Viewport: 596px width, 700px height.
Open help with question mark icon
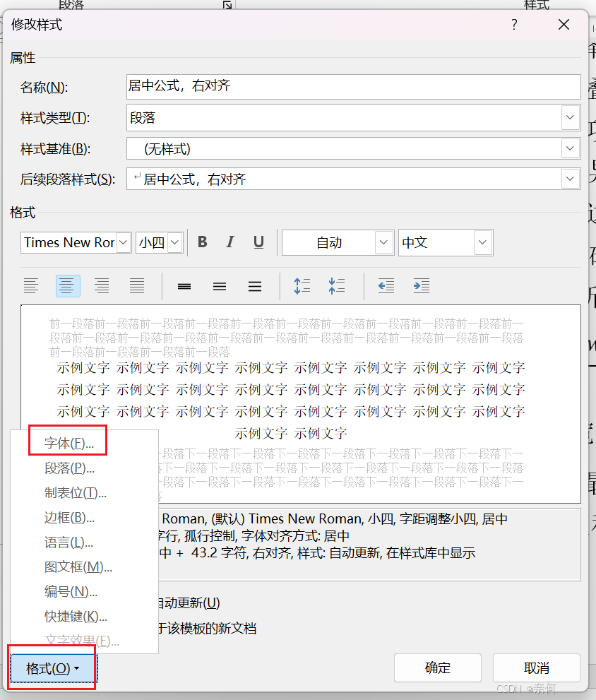[x=514, y=25]
